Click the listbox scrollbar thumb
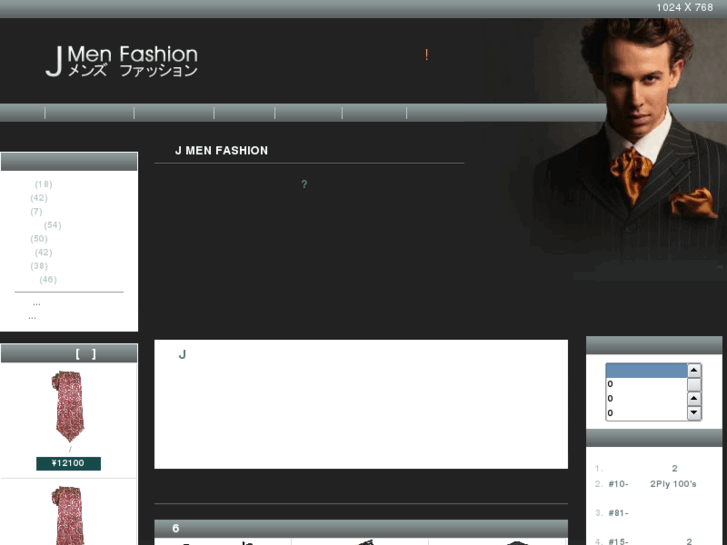The width and height of the screenshot is (727, 545). [x=694, y=385]
